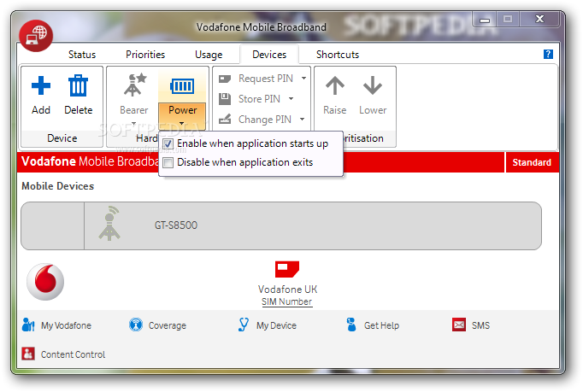Expand the Store PIN dropdown arrow
Viewport: 583px width, 392px height.
[291, 99]
